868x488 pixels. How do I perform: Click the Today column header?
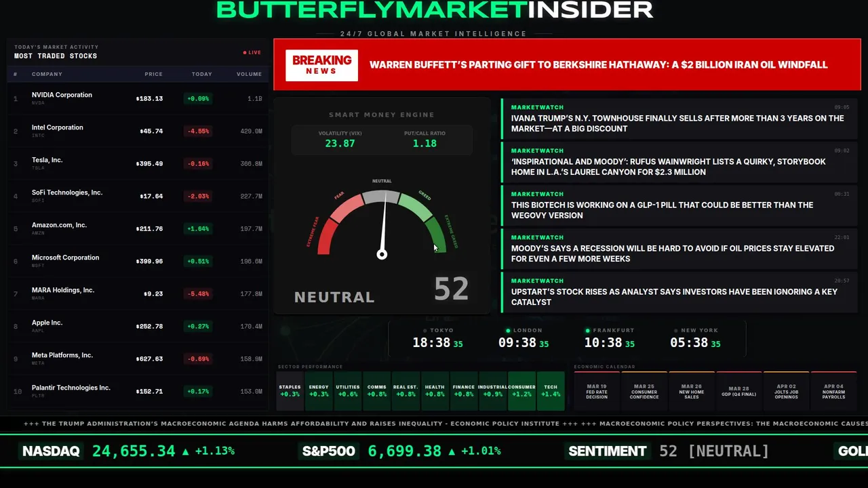[x=201, y=74]
